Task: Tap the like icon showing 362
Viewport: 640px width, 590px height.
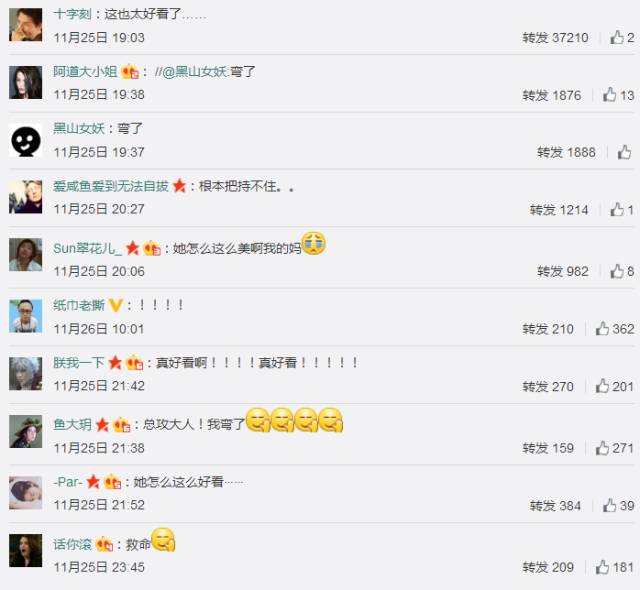Action: 602,328
